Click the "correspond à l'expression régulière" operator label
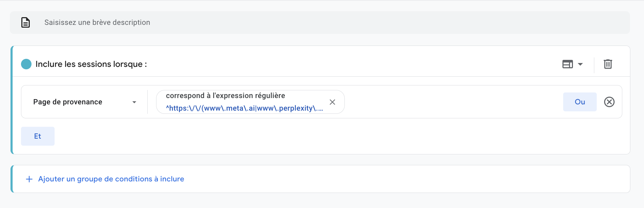Viewport: 644px width, 208px height. (225, 96)
